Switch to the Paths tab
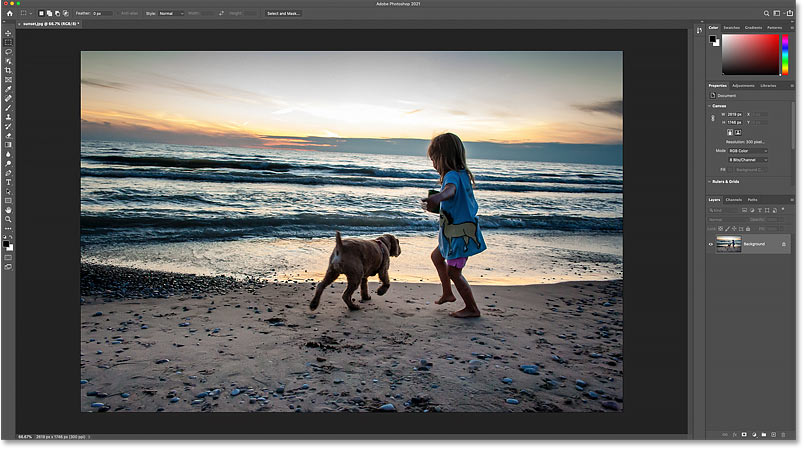This screenshot has width=804, height=449. point(752,200)
